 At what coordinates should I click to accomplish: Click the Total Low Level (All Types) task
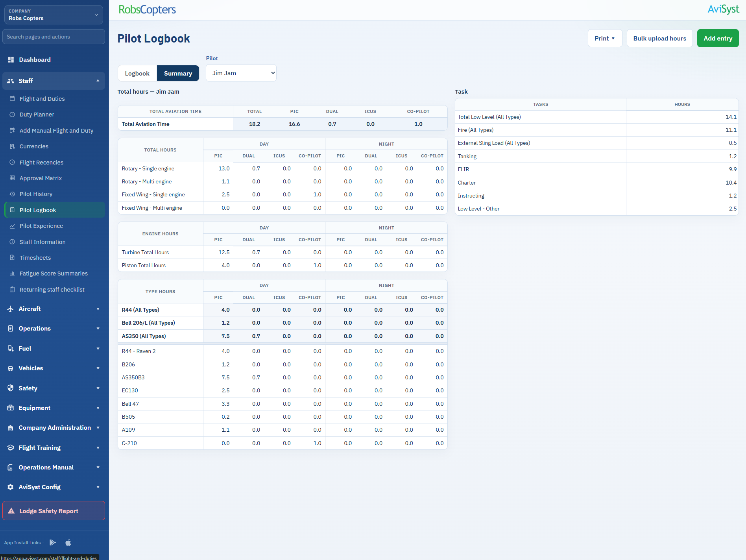coord(489,117)
